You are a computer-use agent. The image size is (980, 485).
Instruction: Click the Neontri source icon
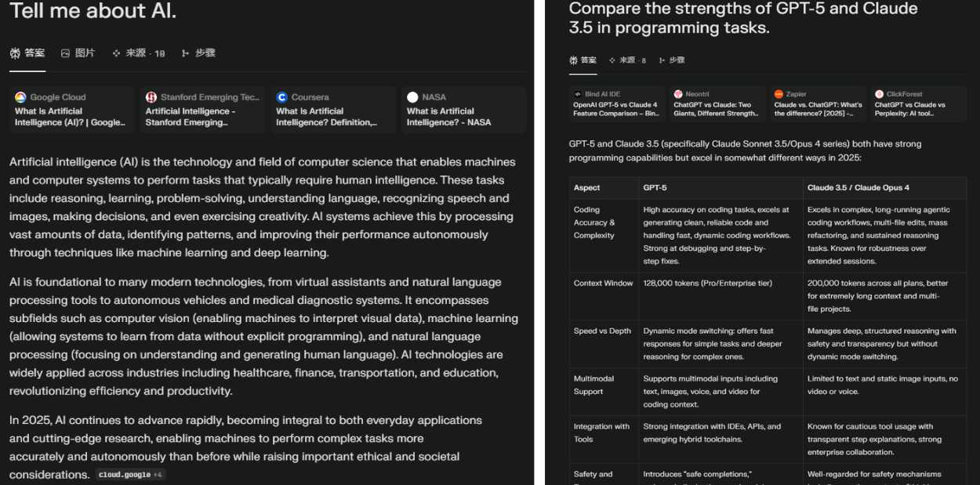pos(678,94)
